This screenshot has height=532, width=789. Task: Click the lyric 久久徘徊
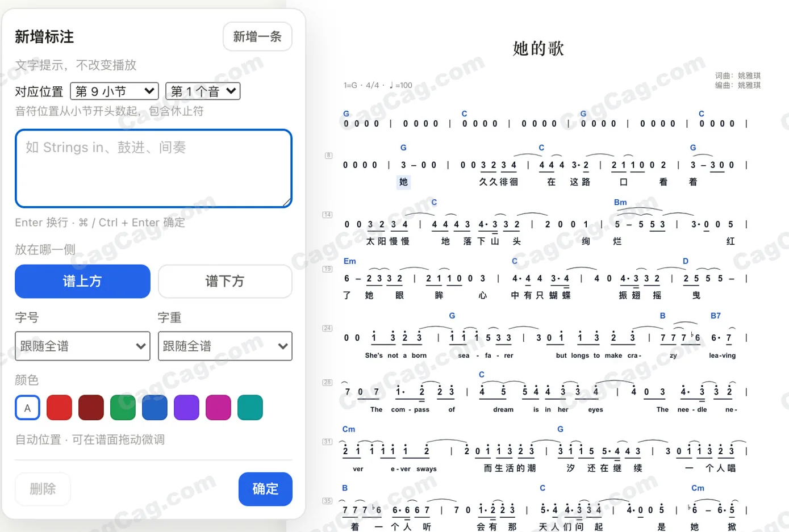tap(498, 182)
